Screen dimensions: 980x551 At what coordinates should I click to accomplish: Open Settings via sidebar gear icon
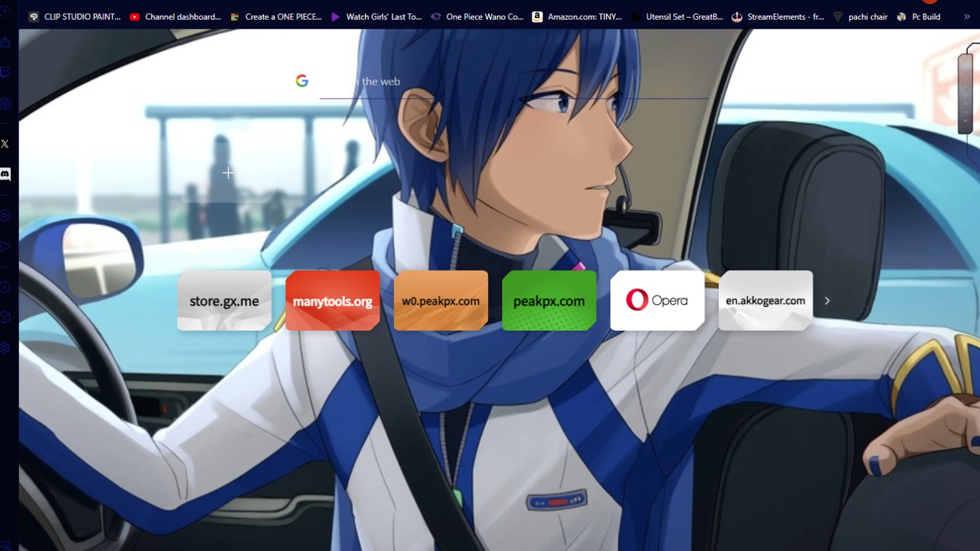coord(5,348)
